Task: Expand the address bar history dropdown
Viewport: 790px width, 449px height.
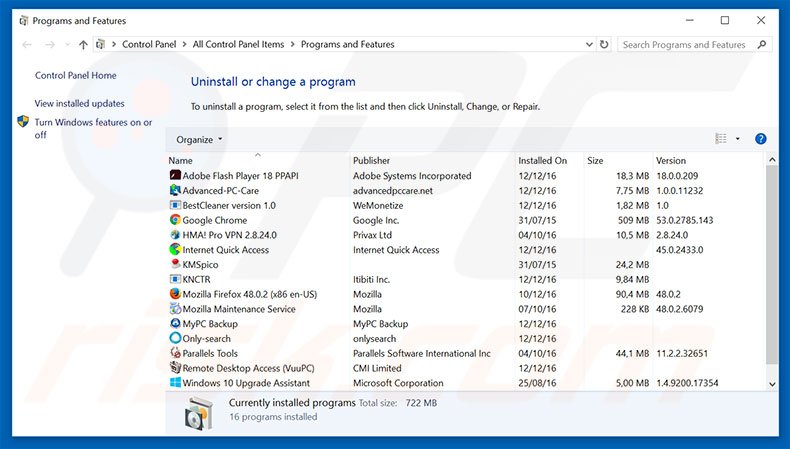Action: pyautogui.click(x=589, y=44)
